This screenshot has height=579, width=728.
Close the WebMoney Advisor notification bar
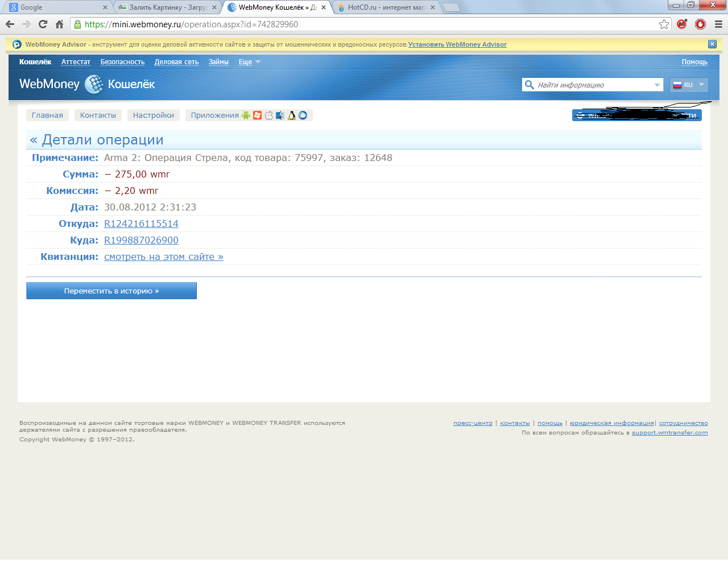pyautogui.click(x=712, y=44)
